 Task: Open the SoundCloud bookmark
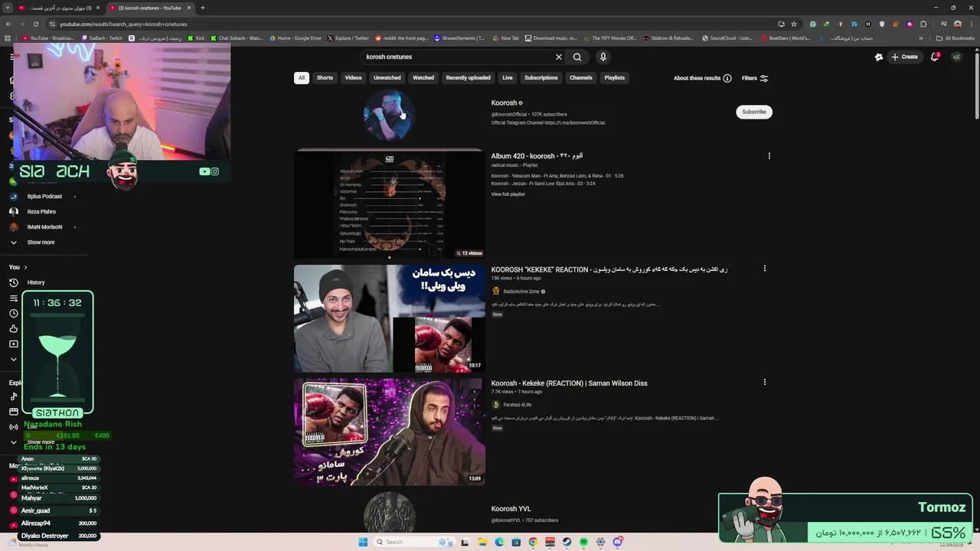[727, 38]
